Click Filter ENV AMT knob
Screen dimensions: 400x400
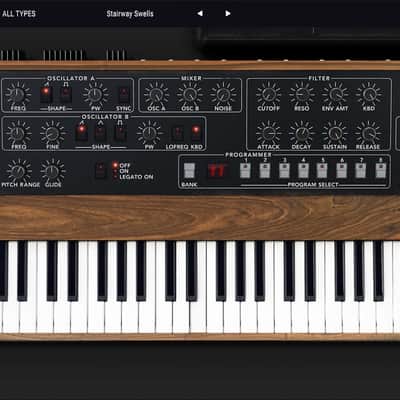[335, 94]
